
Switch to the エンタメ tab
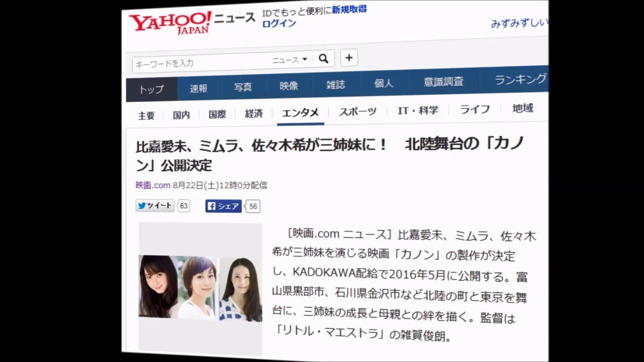[x=300, y=113]
